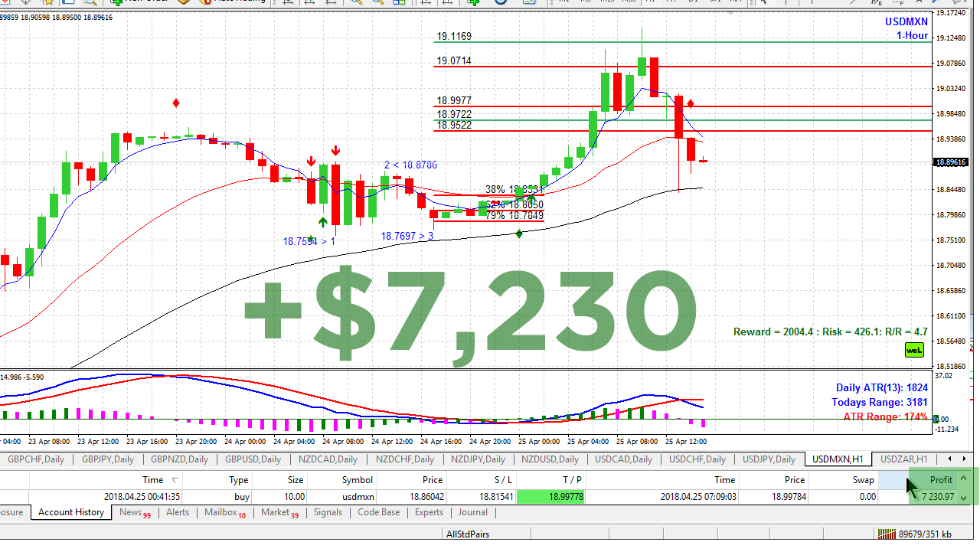980x552 pixels.
Task: Show the USDCAD,Daily chart tab
Action: pyautogui.click(x=623, y=459)
